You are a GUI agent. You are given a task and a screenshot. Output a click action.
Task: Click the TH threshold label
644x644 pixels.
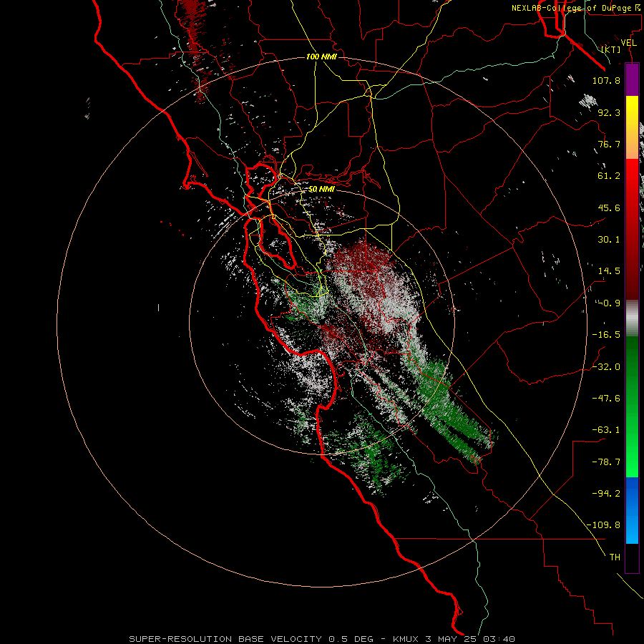pos(615,557)
